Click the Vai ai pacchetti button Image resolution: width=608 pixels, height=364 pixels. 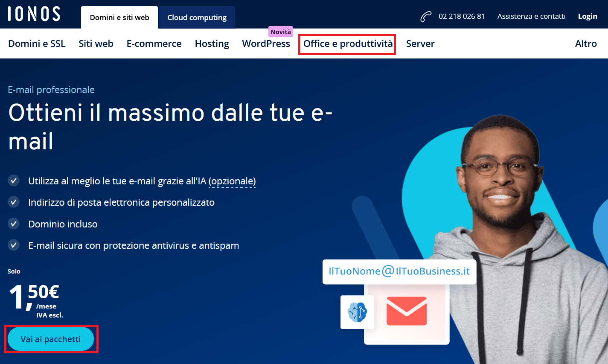(x=51, y=339)
